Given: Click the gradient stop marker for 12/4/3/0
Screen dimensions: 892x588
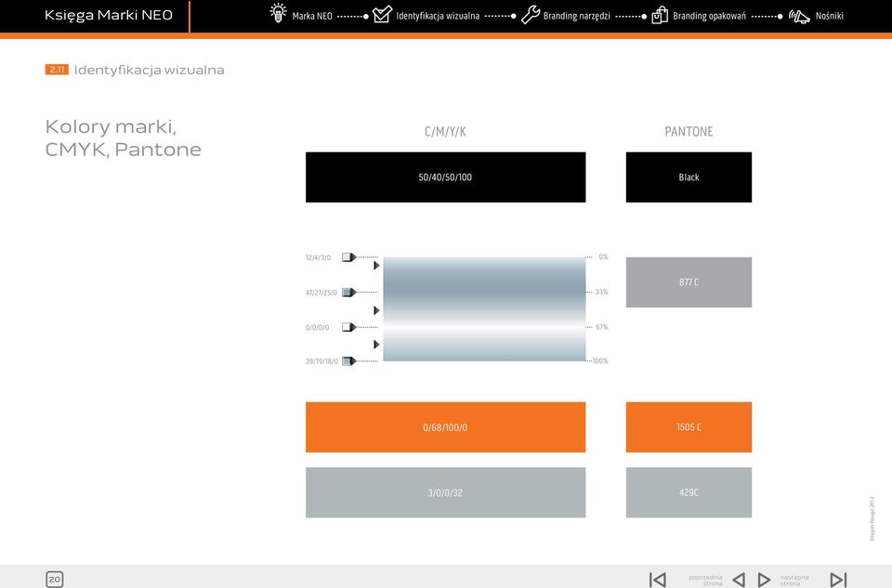Looking at the screenshot, I should [x=348, y=257].
